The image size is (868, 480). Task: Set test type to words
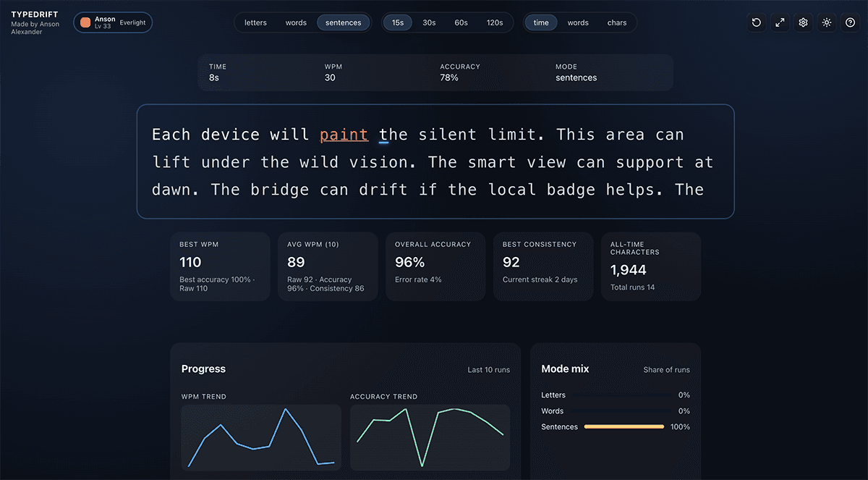point(578,22)
